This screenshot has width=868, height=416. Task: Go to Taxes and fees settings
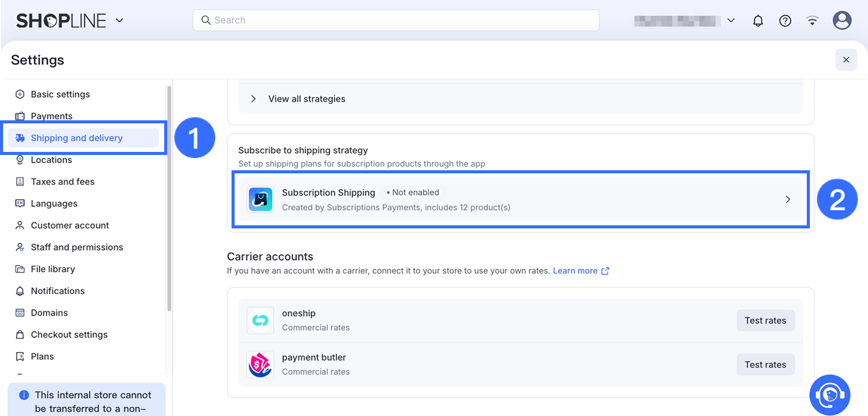[63, 181]
